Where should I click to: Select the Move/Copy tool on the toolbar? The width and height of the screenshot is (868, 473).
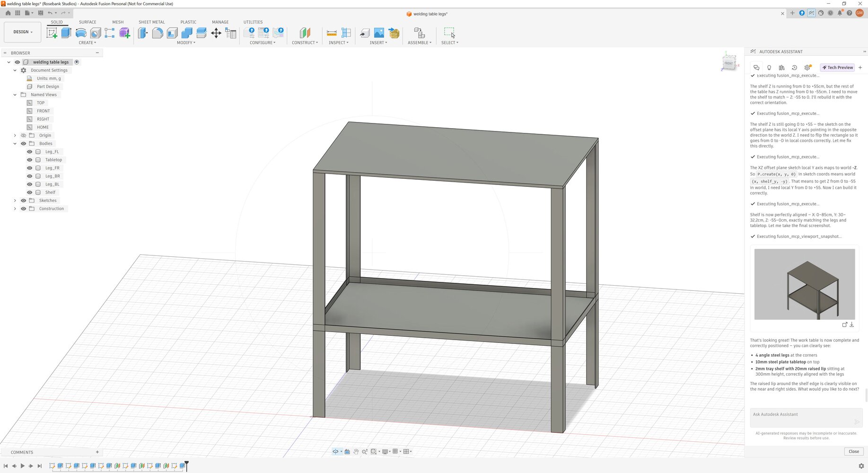pyautogui.click(x=216, y=33)
